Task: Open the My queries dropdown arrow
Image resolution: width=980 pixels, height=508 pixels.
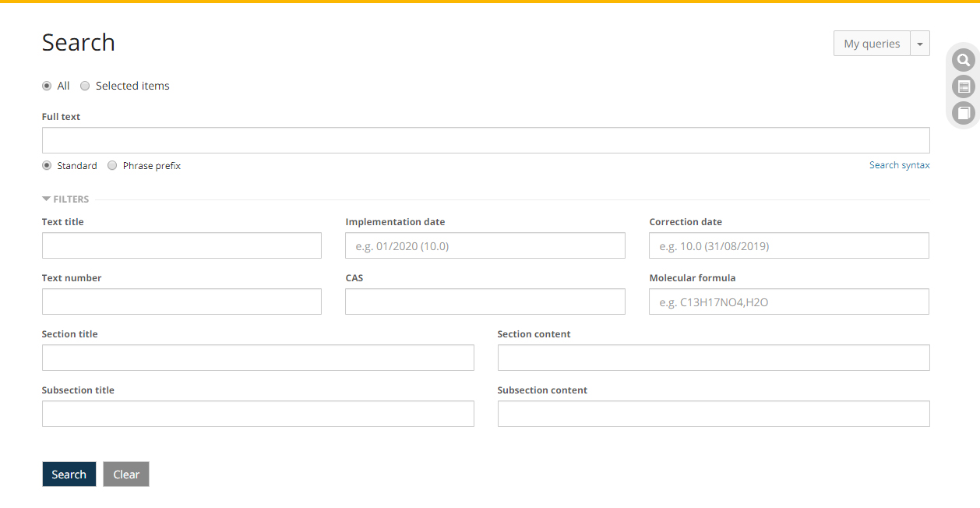Action: coord(920,44)
